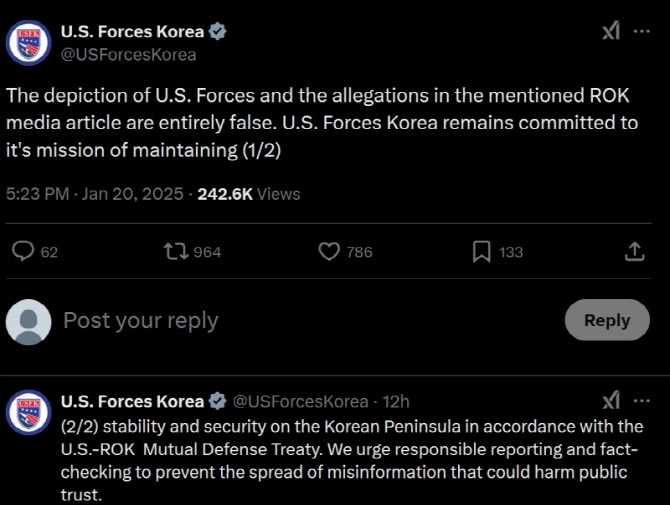Open the reply's U.S. Forces Korea avatar
The height and width of the screenshot is (505, 670).
point(29,412)
